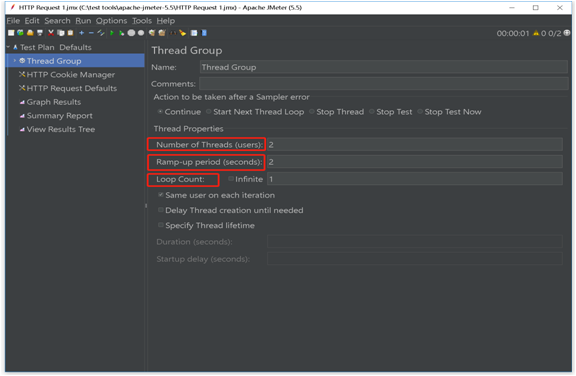
Task: Expand all tree nodes with plus icon
Action: pyautogui.click(x=82, y=33)
